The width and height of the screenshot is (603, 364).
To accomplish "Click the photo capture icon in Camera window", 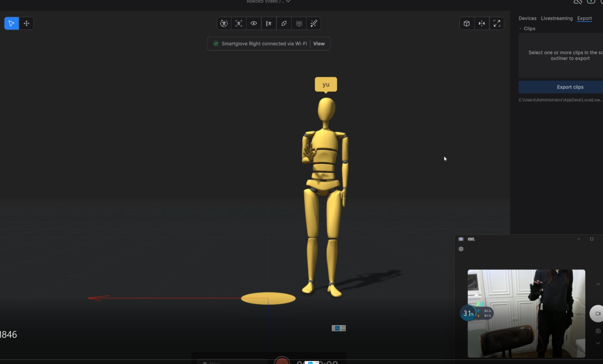I will pyautogui.click(x=598, y=331).
